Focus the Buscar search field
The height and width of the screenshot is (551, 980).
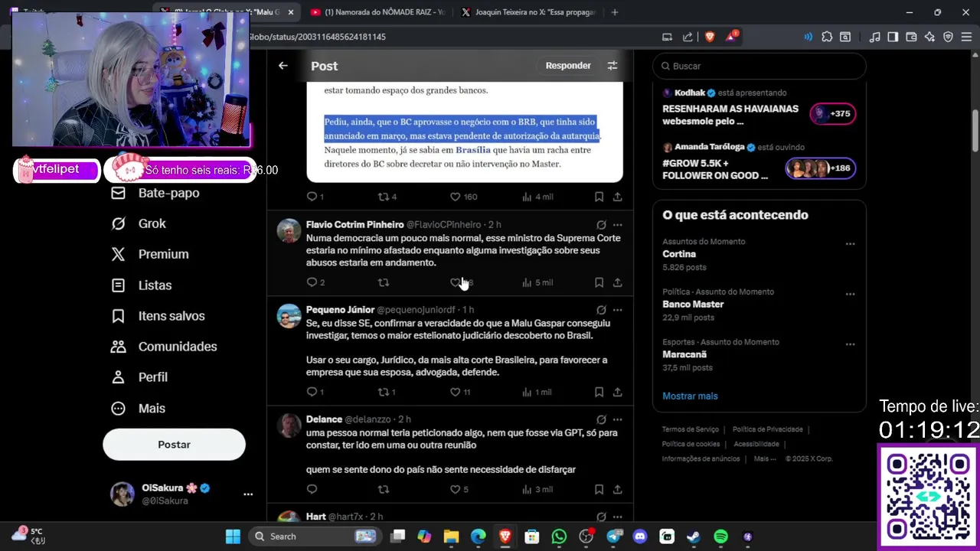pos(759,66)
